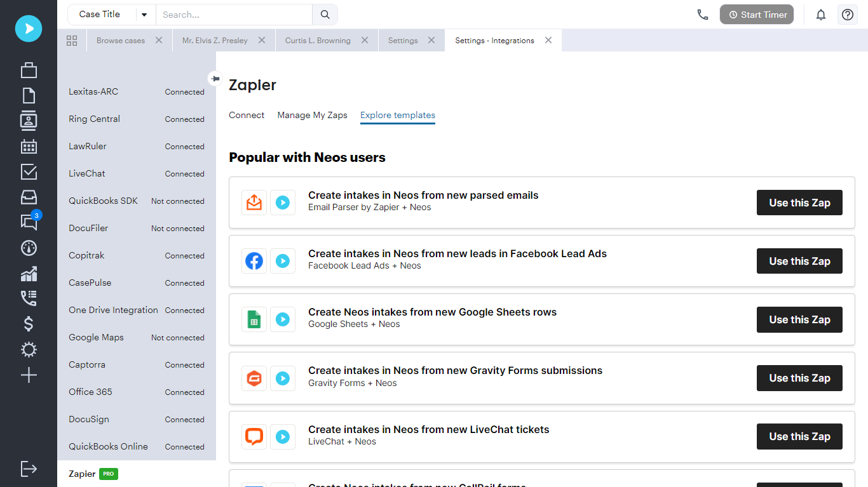Switch to Mr. Elvis Z. Presley tab

(x=215, y=41)
